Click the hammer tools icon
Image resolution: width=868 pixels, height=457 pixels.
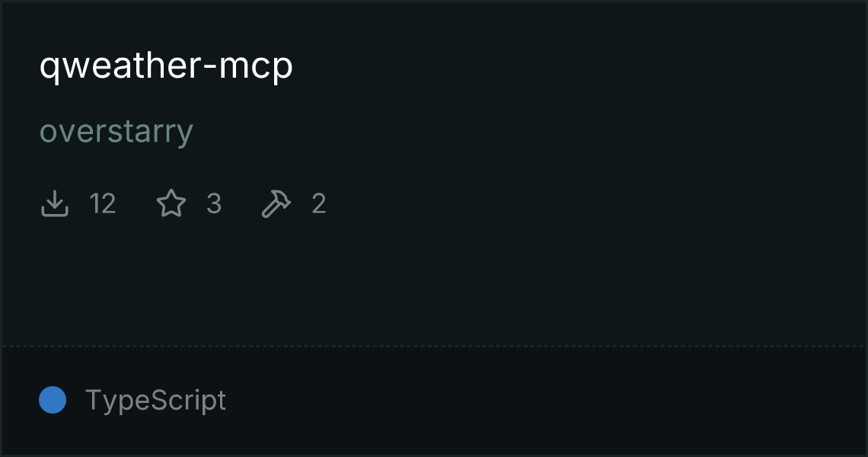coord(276,203)
